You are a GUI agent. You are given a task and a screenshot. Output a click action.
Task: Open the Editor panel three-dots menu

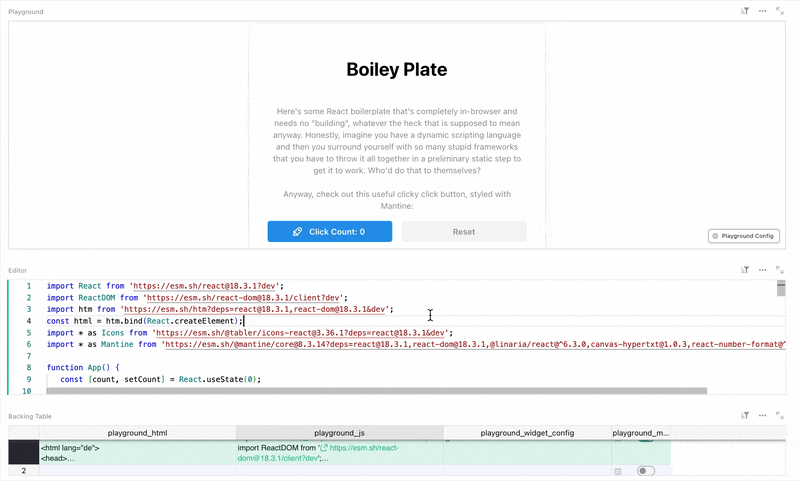click(762, 270)
